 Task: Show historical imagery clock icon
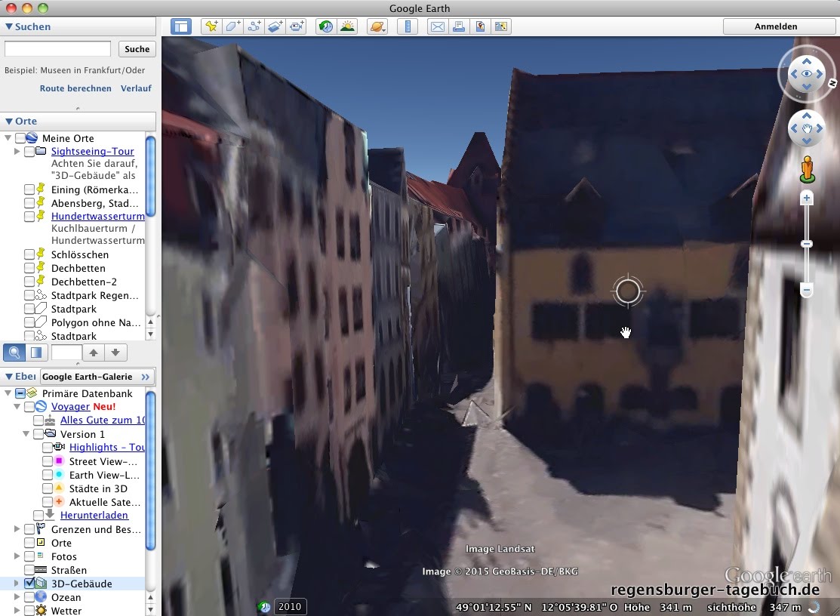(x=326, y=26)
